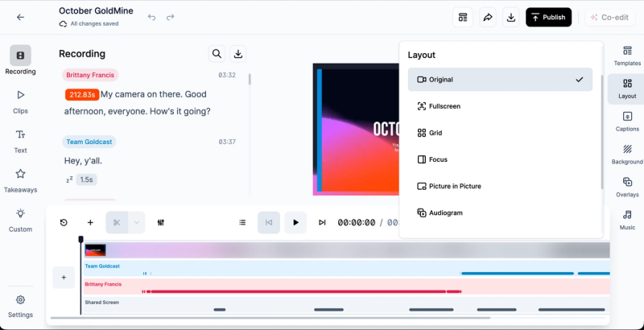This screenshot has height=330, width=644.
Task: Play the video
Action: [295, 222]
